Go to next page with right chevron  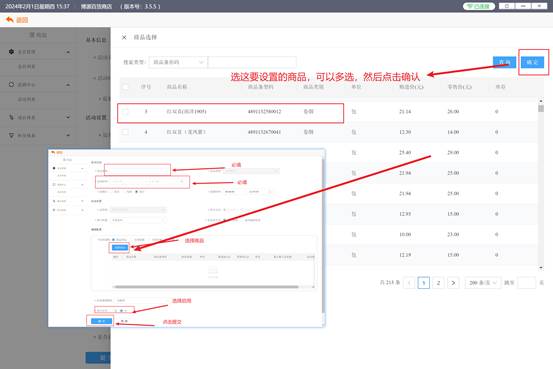(453, 283)
